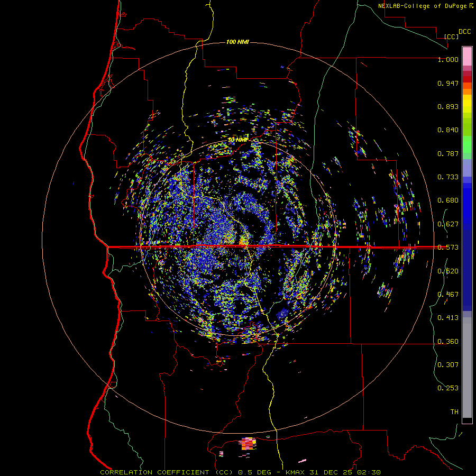Select the 31 DEC 25 date text
The image size is (476, 476).
pos(331,472)
